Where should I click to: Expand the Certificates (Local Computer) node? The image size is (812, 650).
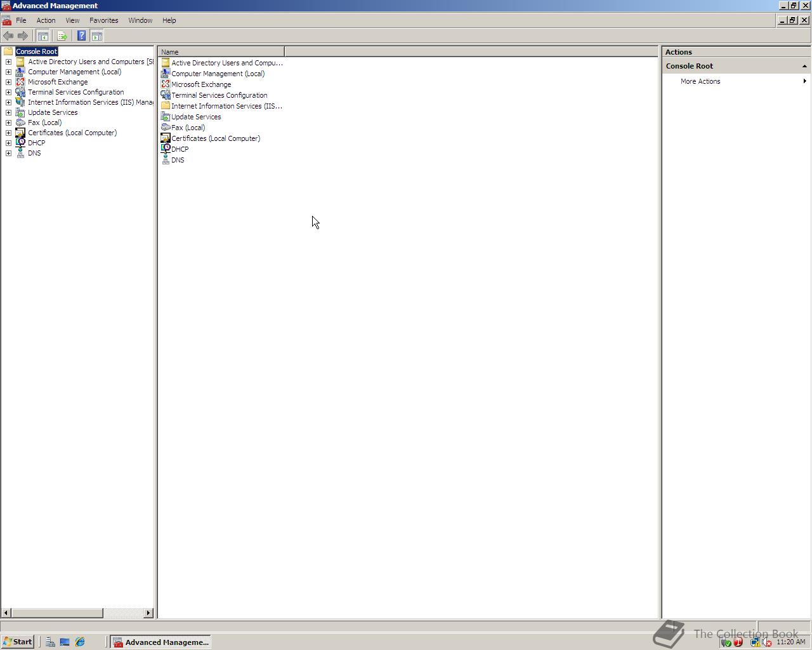point(8,133)
